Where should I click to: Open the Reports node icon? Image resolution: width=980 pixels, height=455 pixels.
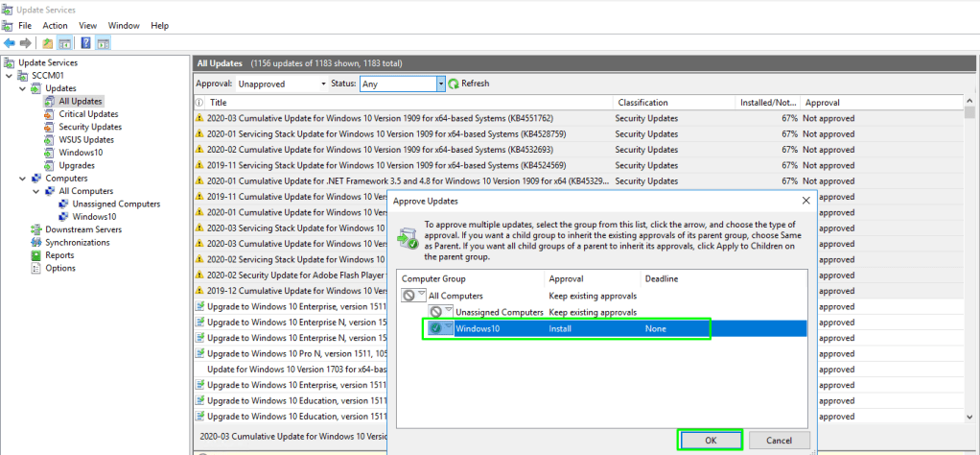[36, 255]
